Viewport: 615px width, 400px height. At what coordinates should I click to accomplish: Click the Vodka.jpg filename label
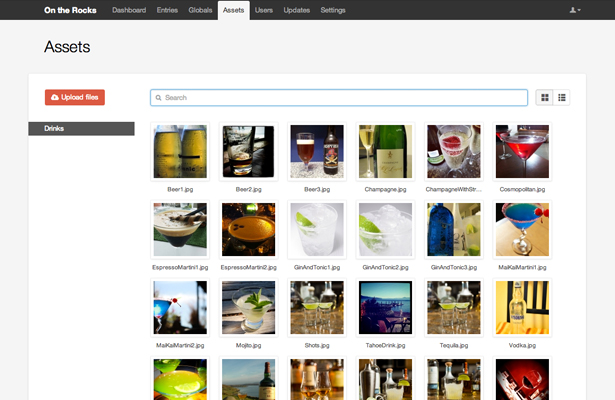(x=522, y=345)
